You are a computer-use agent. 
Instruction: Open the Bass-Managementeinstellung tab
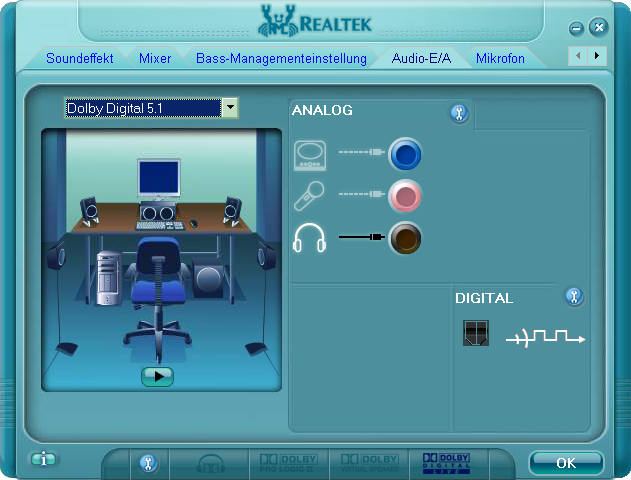tap(281, 58)
